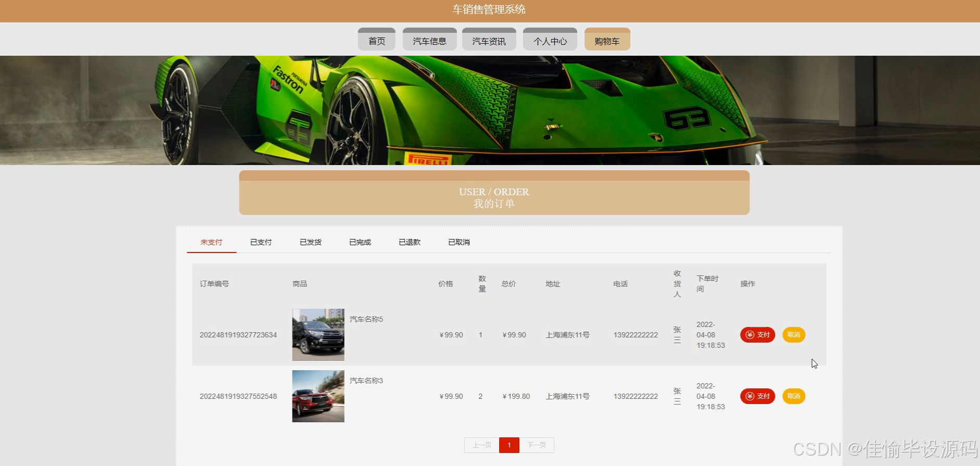Click the 数量 column header
The image size is (980, 466).
click(482, 284)
